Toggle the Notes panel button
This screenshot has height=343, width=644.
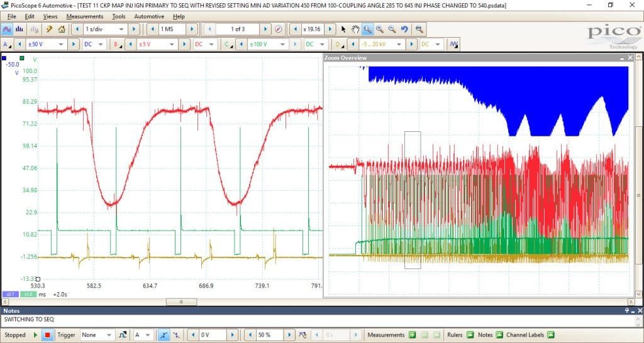499,335
